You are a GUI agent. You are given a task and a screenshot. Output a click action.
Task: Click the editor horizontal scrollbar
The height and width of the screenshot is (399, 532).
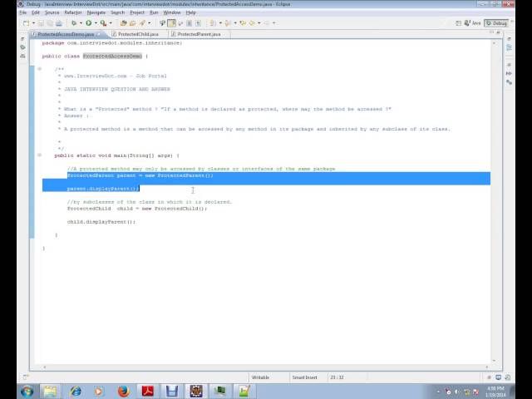(265, 367)
